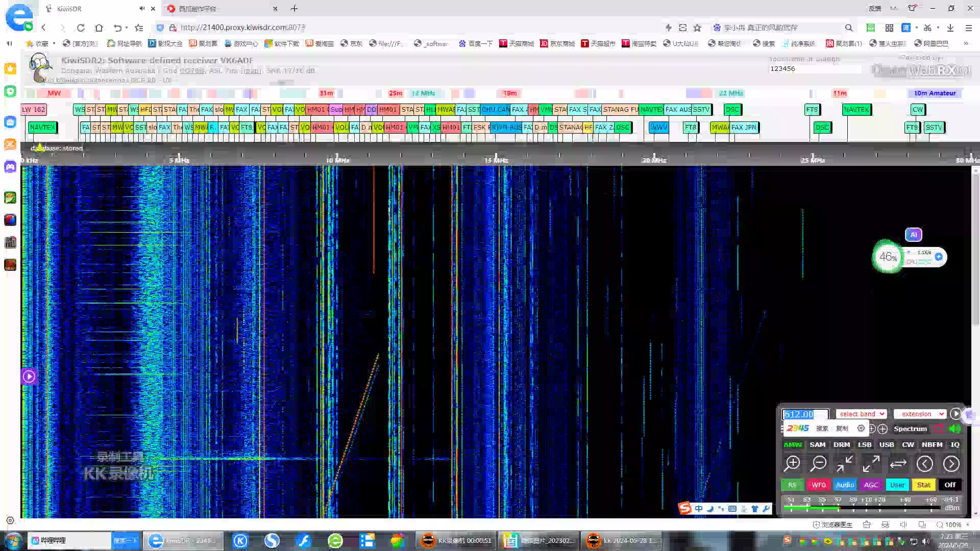Viewport: 980px width, 551px height.
Task: Click the SSTV label near 10m Amateur
Action: pos(934,127)
